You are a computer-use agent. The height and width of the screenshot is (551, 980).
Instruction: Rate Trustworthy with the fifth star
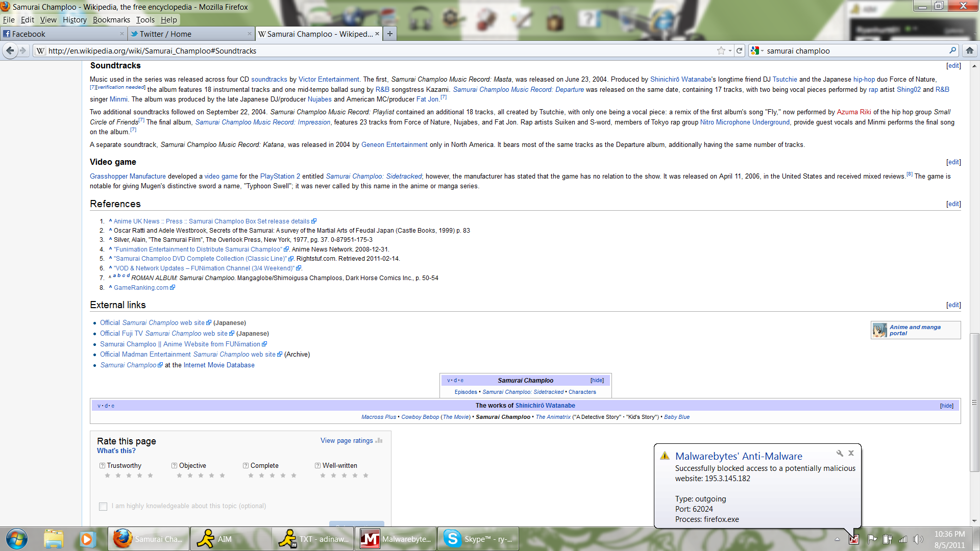pos(150,475)
